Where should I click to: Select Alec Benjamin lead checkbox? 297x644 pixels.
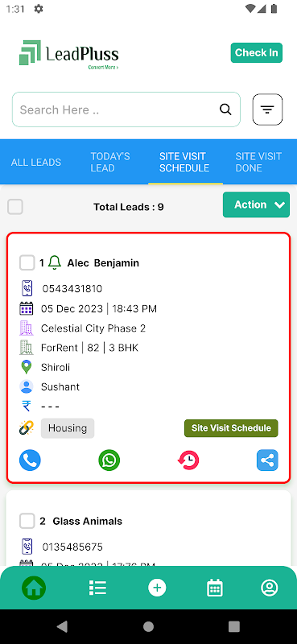point(27,263)
